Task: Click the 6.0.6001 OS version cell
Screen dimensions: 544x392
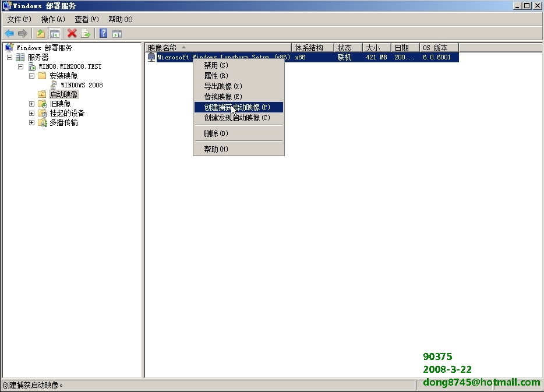Action: click(x=437, y=57)
